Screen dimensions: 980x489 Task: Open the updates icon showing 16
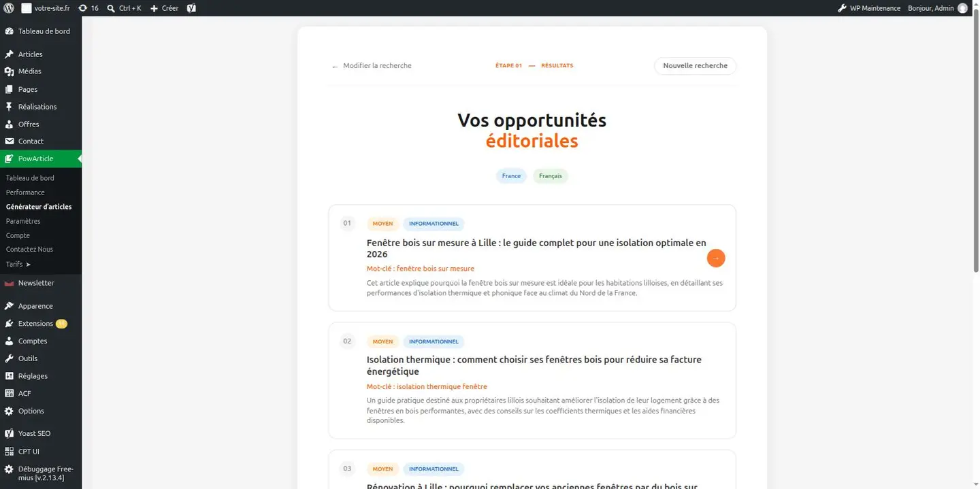[82, 8]
